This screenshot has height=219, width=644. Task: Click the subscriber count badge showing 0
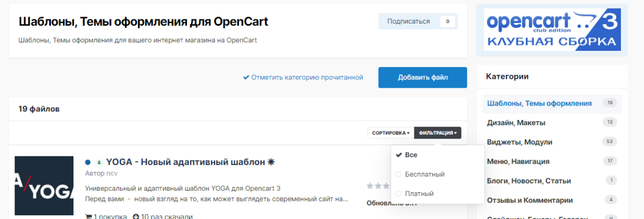(448, 21)
